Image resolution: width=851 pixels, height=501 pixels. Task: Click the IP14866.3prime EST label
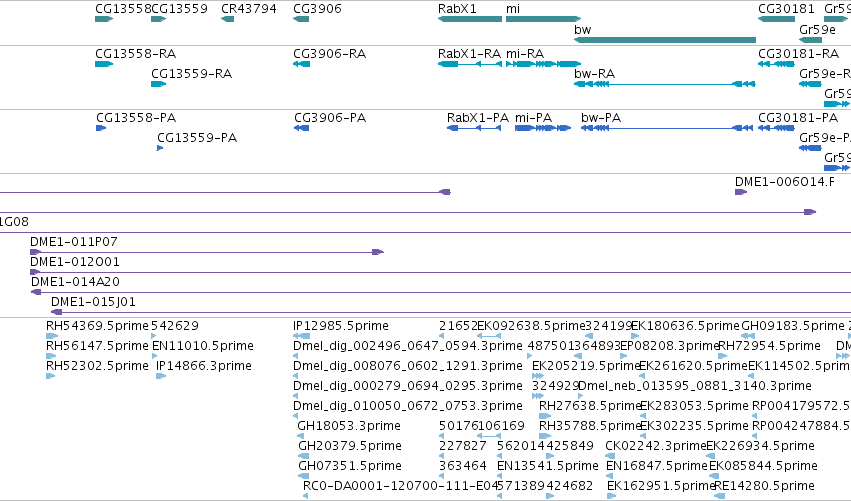point(204,366)
